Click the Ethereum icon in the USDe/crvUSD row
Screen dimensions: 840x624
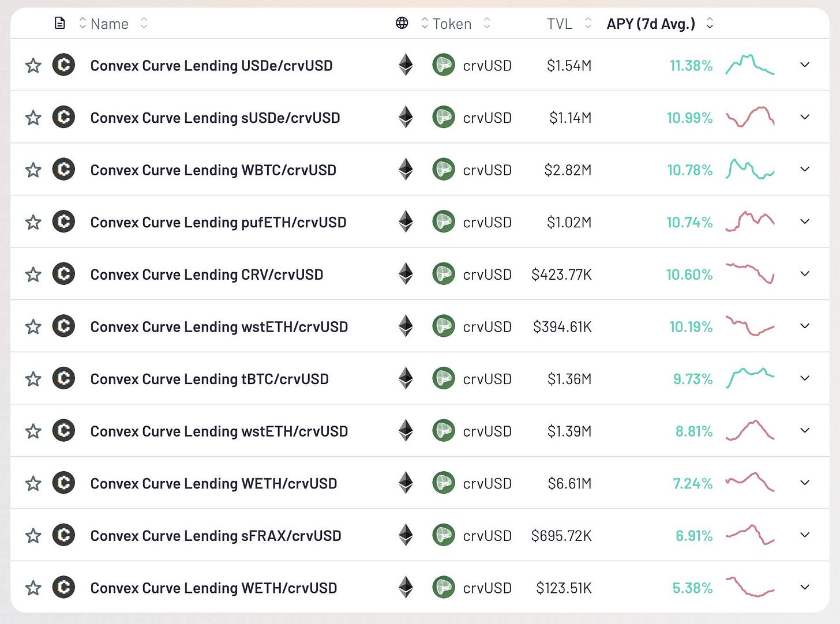pyautogui.click(x=406, y=65)
